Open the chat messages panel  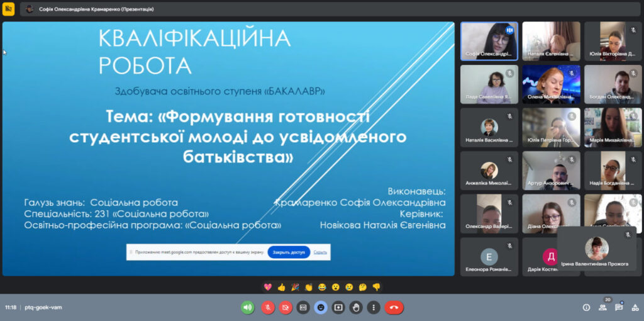pyautogui.click(x=619, y=307)
